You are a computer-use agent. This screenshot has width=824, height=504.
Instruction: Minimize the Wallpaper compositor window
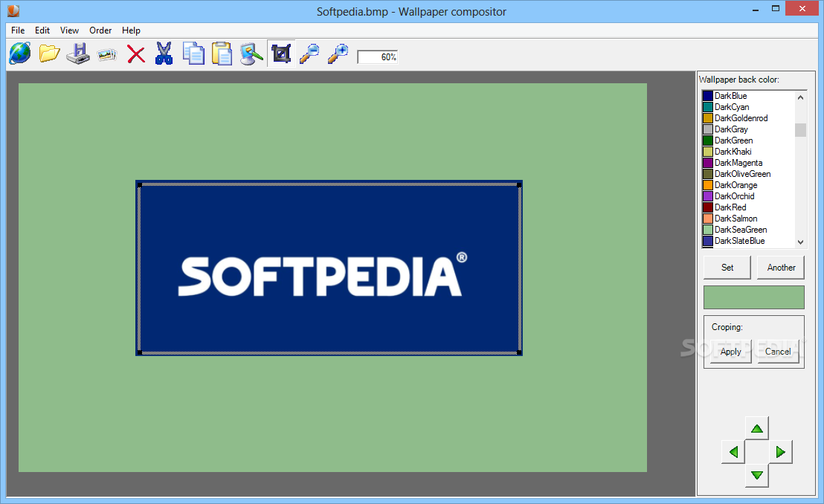click(755, 9)
